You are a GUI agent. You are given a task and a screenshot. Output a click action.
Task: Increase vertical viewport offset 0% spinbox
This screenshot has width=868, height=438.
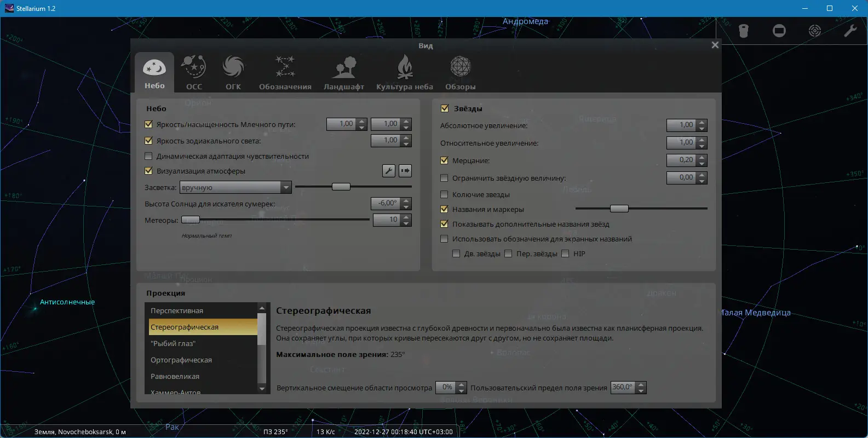tap(462, 384)
